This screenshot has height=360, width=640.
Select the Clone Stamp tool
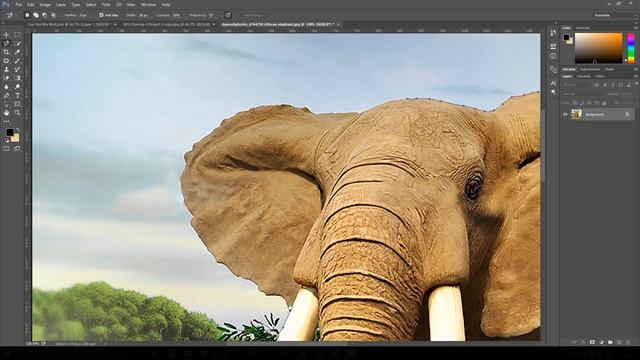coord(6,69)
